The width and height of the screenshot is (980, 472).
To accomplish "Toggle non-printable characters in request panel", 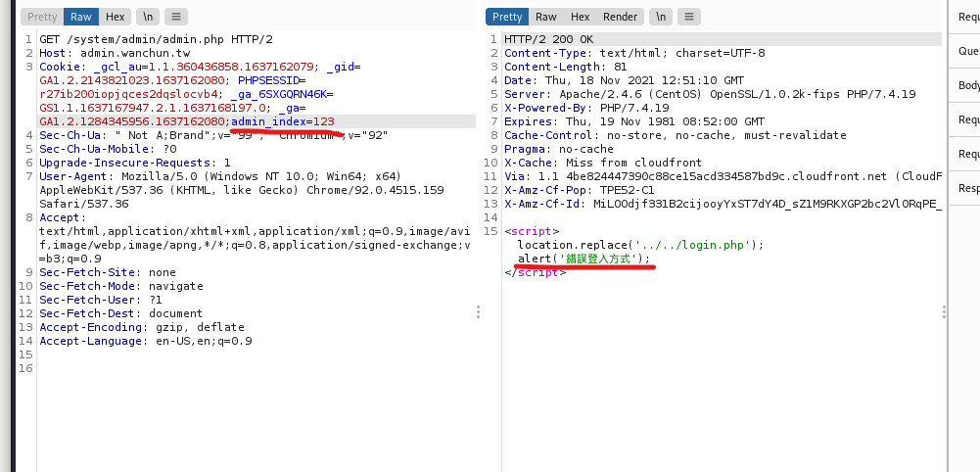I will click(x=148, y=17).
